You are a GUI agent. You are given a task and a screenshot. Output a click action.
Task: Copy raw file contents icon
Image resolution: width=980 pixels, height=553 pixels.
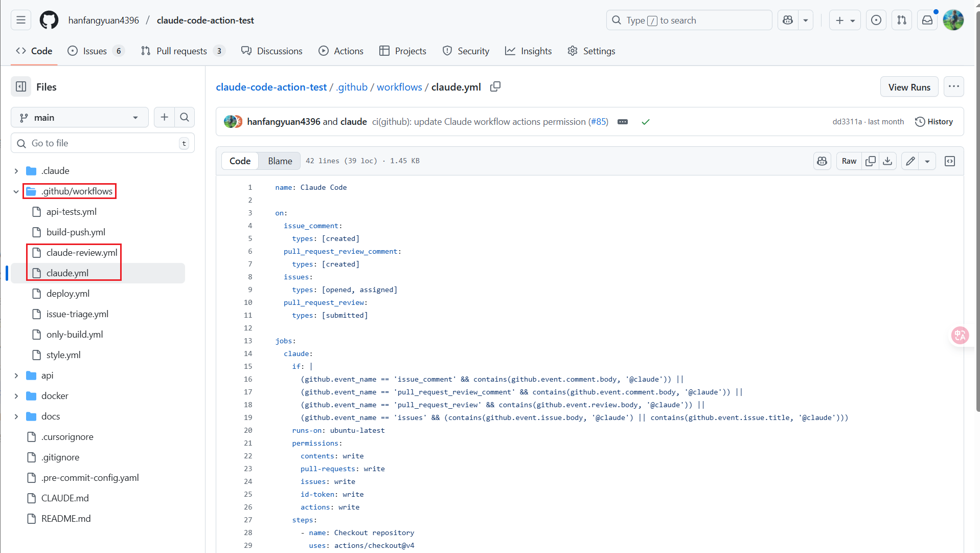coord(870,161)
